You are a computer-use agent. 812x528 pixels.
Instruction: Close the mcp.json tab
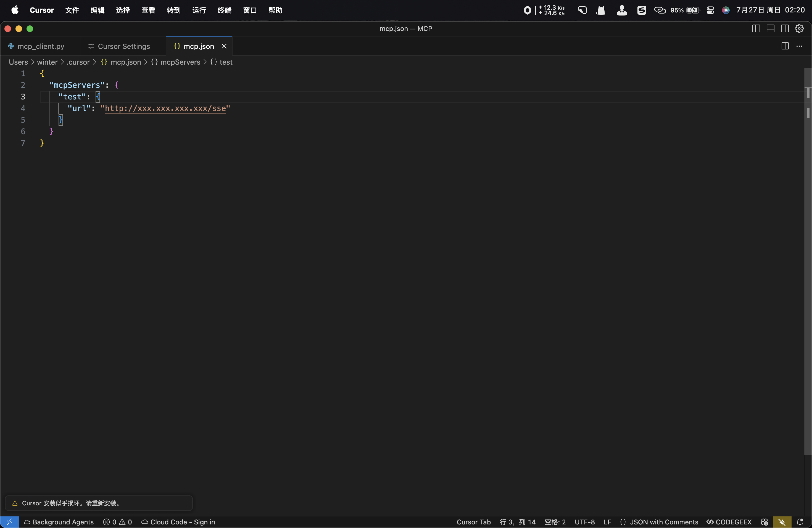[224, 46]
